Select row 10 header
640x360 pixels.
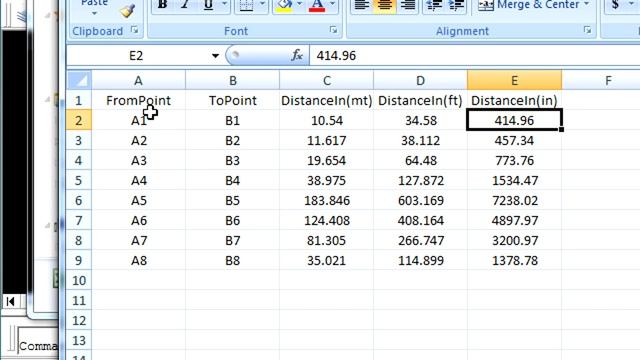(x=79, y=280)
